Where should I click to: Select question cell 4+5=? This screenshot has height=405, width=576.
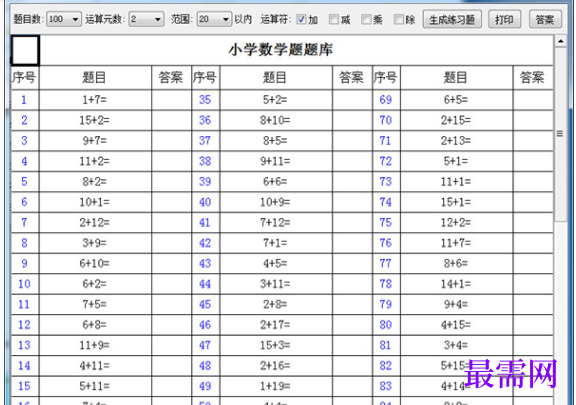[x=276, y=263]
